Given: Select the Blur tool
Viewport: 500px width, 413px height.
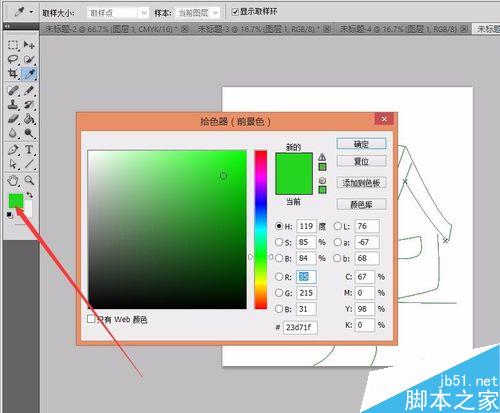Looking at the screenshot, I should [x=13, y=133].
